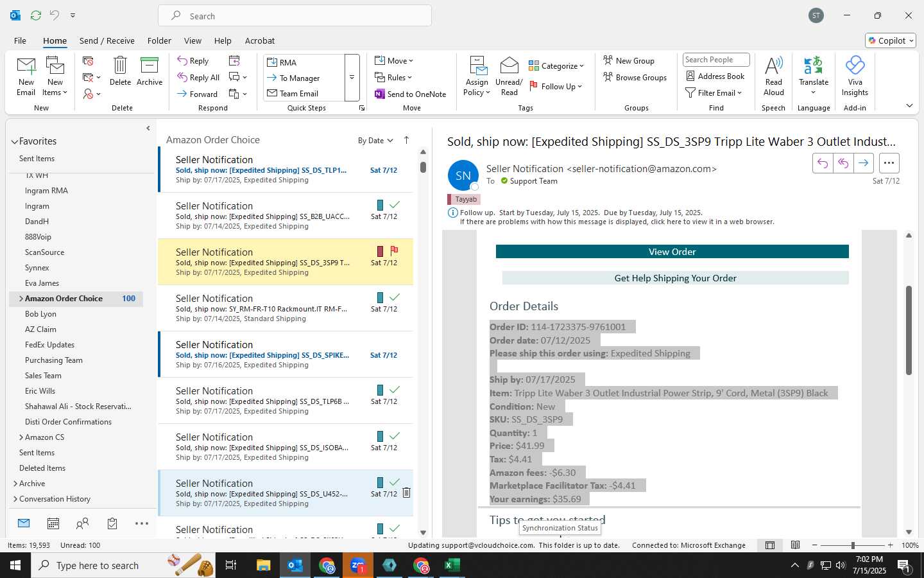Viewport: 924px width, 578px height.
Task: Switch to Folder tab
Action: click(159, 40)
